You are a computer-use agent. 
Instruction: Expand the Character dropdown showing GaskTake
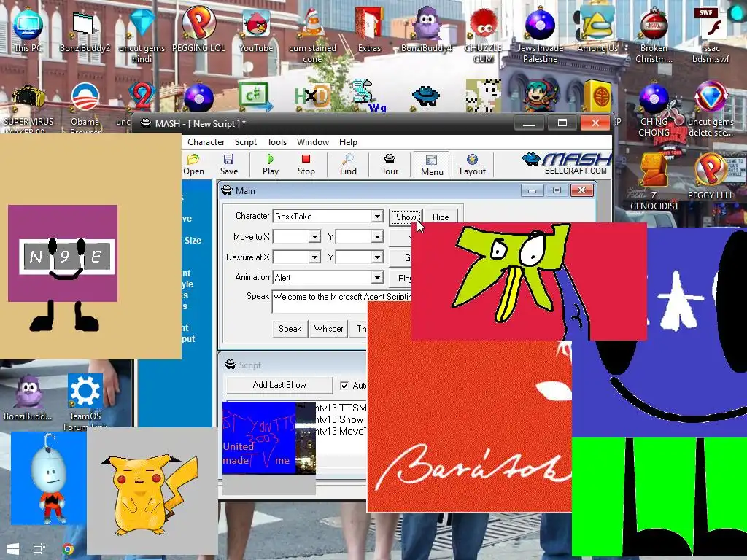pos(377,216)
